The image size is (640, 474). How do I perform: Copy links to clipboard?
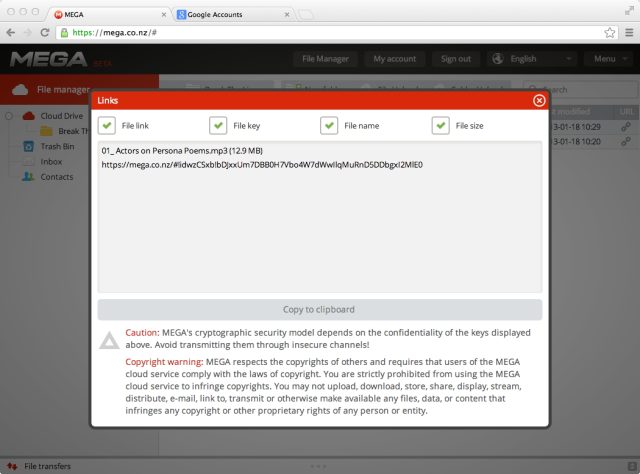coord(320,309)
